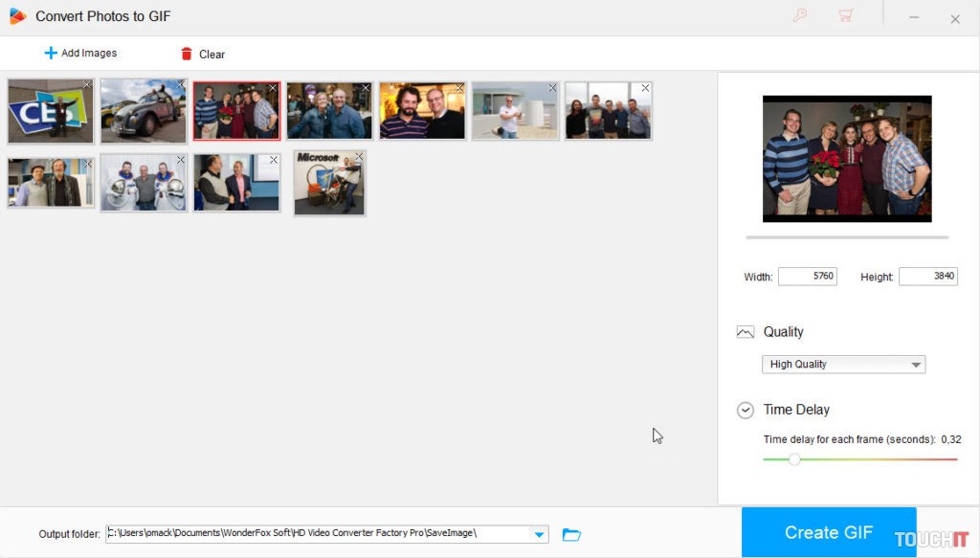
Task: Click the blue folder browse icon
Action: coord(571,534)
